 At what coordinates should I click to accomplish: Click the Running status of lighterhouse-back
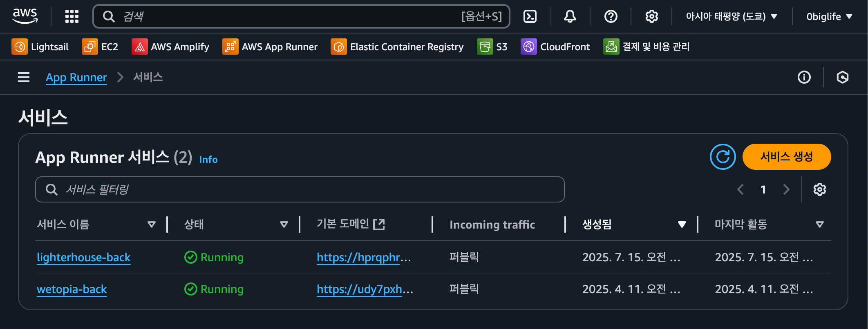[214, 257]
